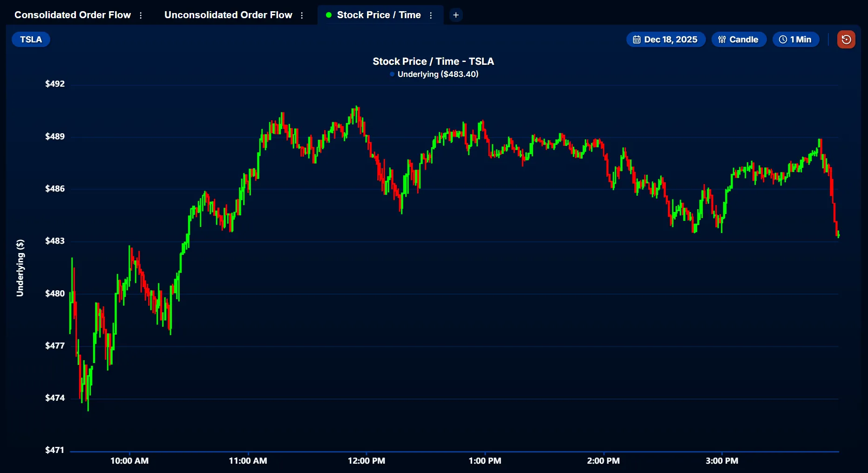This screenshot has height=473, width=868.
Task: Switch to Consolidated Order Flow tab
Action: [73, 15]
